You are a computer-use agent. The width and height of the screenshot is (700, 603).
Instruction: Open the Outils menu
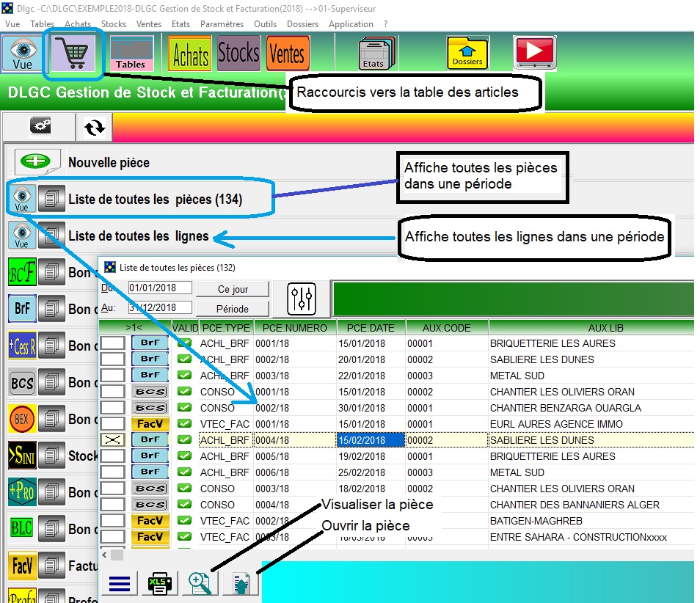(x=265, y=23)
